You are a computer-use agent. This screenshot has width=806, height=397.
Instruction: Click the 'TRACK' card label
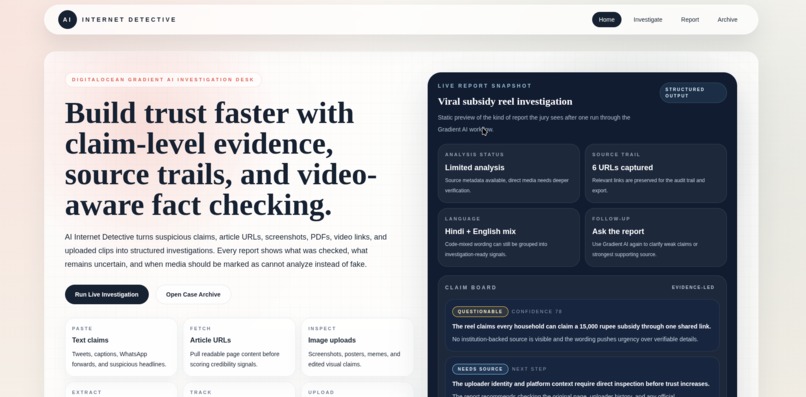200,392
